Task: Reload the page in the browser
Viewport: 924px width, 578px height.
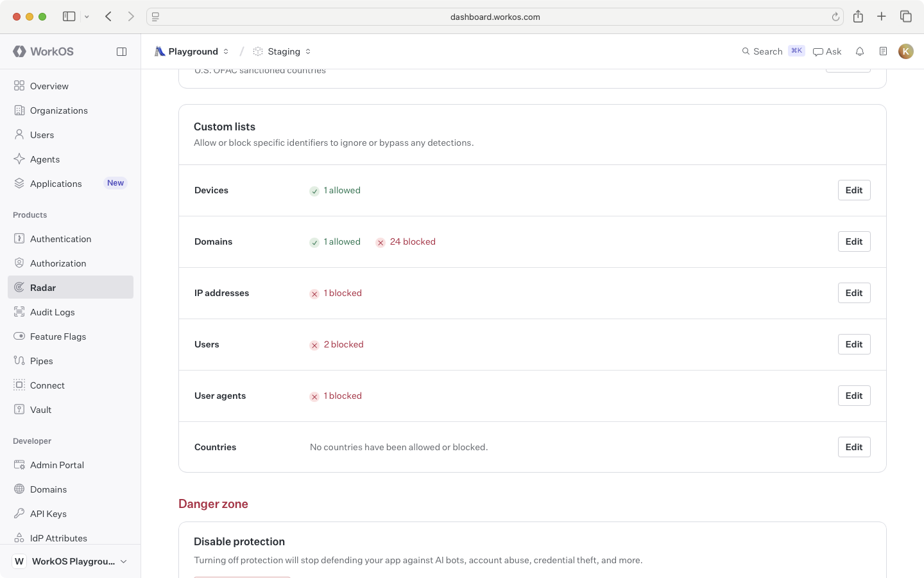Action: pos(835,17)
